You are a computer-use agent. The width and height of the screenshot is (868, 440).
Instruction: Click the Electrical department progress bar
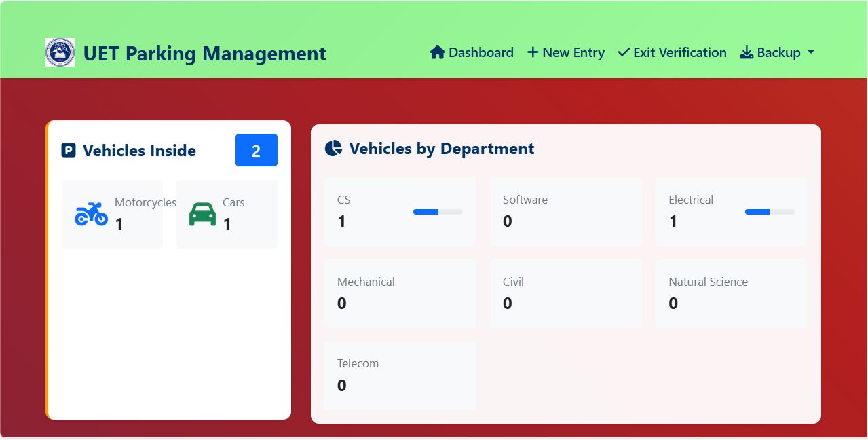click(x=770, y=212)
